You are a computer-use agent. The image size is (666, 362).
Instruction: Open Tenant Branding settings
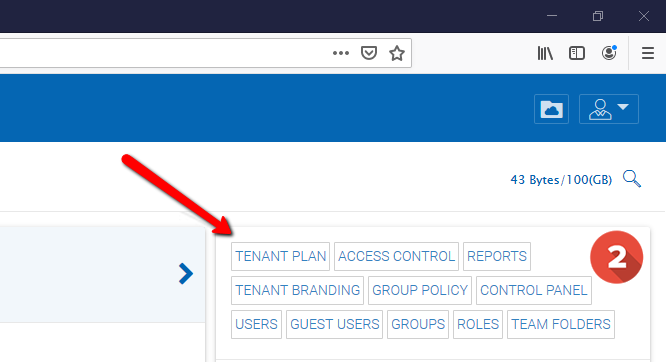click(297, 290)
